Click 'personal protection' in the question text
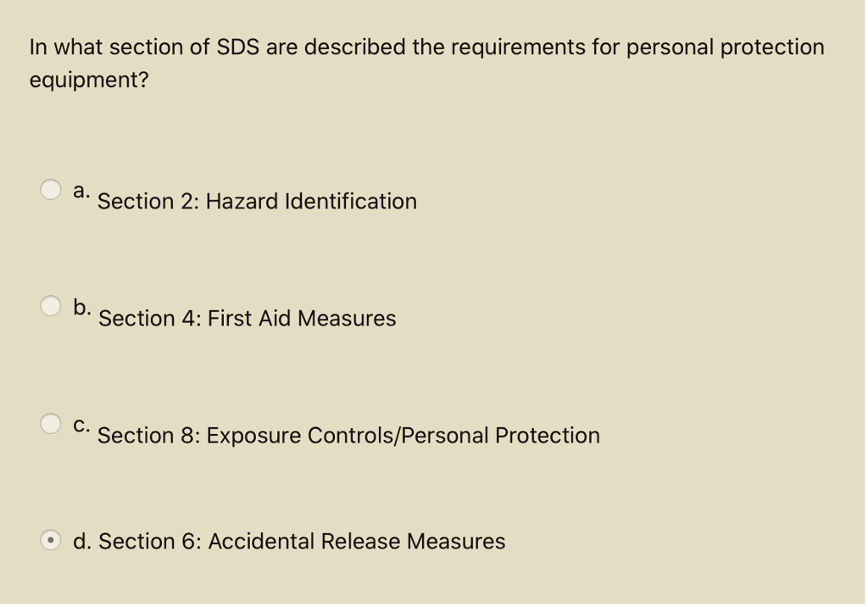Screen dimensions: 868x607 [x=725, y=47]
